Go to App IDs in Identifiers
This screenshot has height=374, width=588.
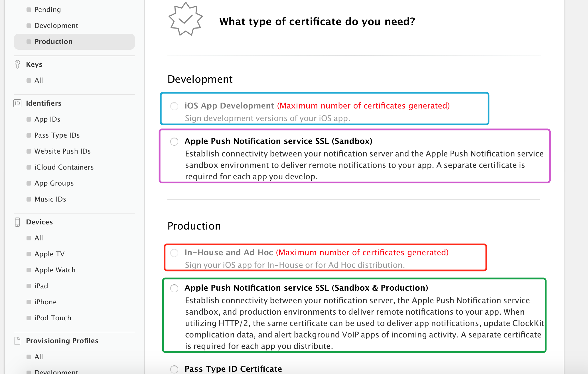[x=47, y=119]
